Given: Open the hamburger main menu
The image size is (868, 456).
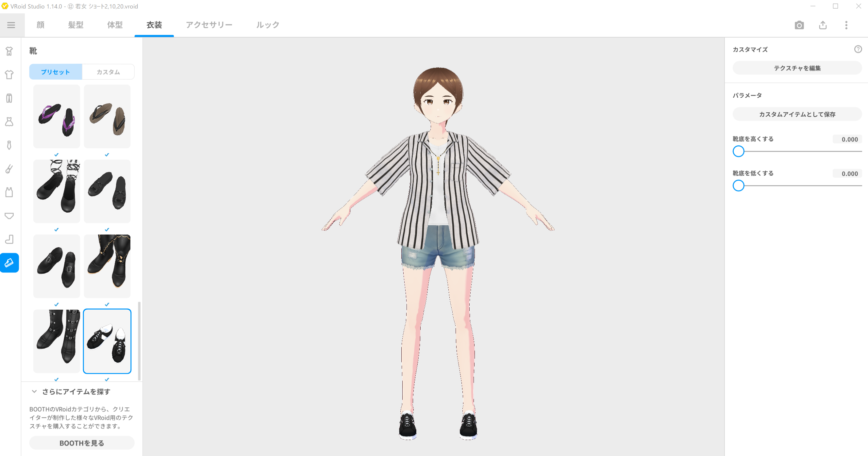Looking at the screenshot, I should pyautogui.click(x=11, y=25).
